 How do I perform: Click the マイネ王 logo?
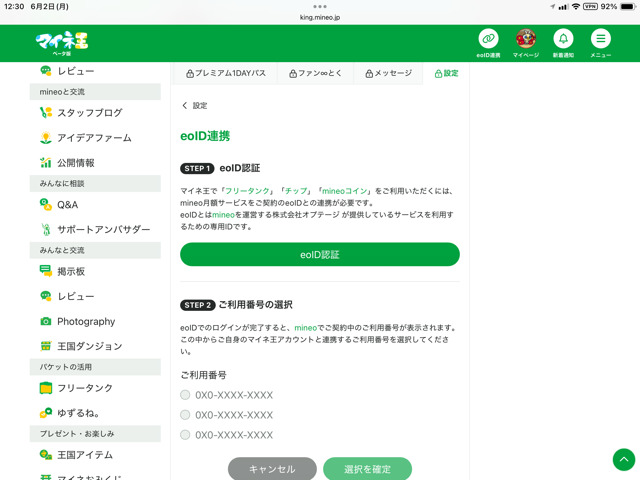62,43
